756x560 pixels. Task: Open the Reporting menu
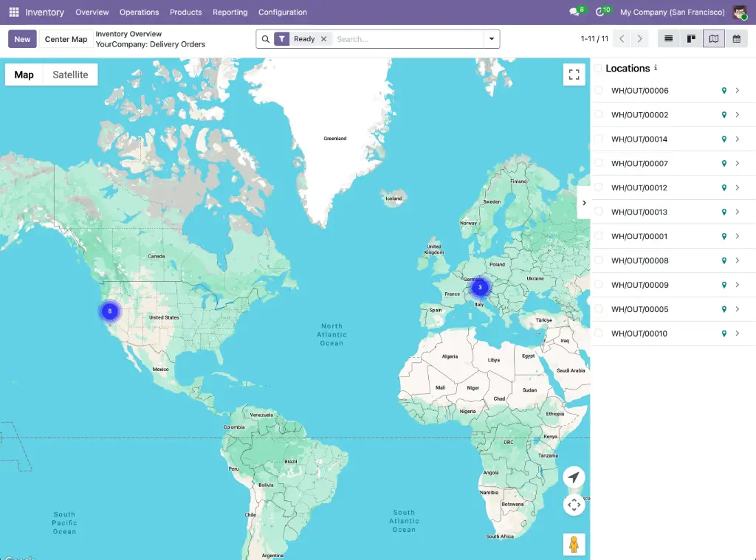(230, 12)
